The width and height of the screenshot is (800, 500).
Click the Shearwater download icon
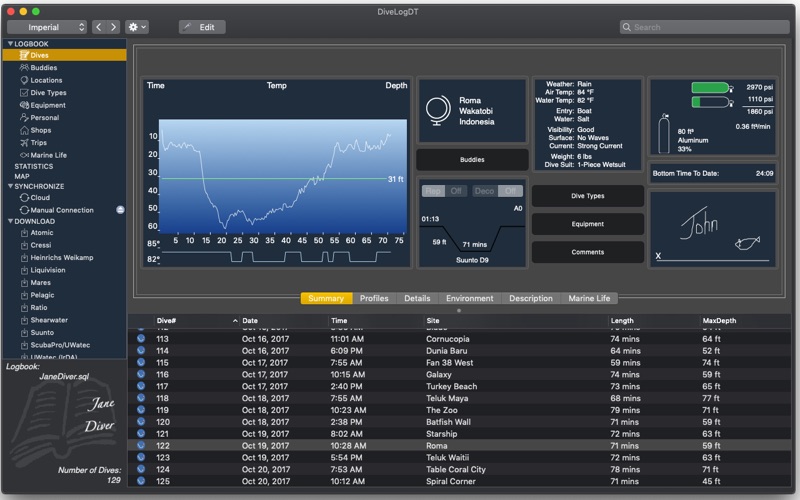pyautogui.click(x=24, y=320)
